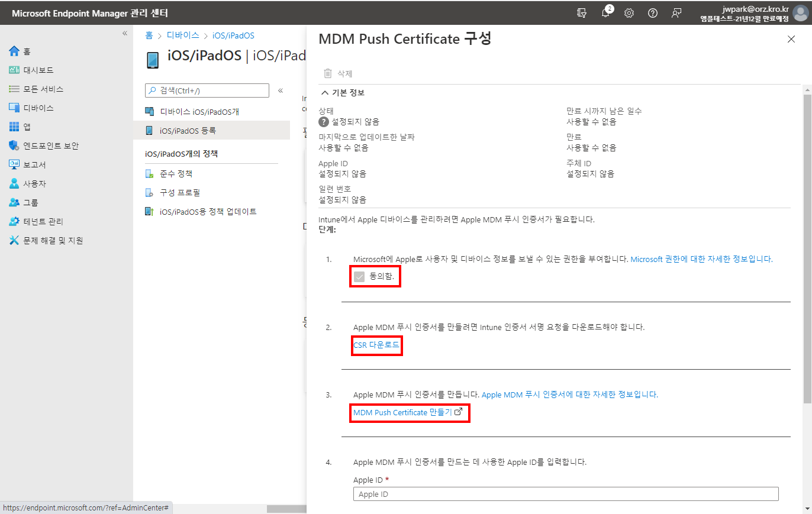
Task: Open 엔드포인트 보안 in the sidebar
Action: pos(44,146)
